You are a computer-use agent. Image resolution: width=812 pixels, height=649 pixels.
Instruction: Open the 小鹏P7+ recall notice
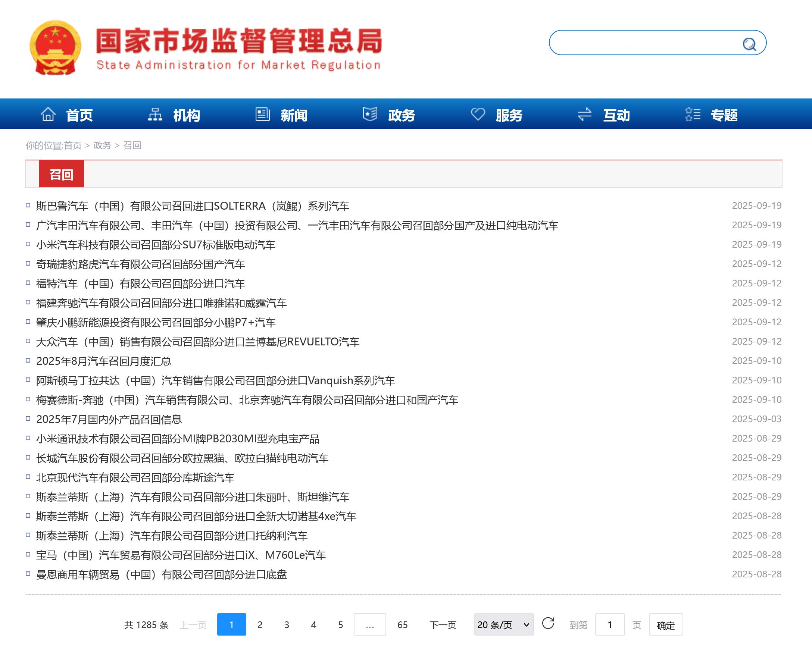(156, 322)
